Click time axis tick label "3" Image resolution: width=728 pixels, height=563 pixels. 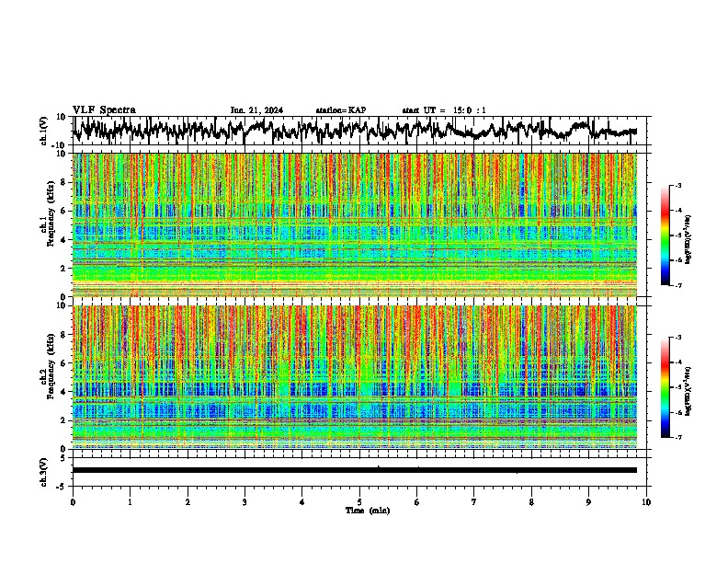pos(245,502)
